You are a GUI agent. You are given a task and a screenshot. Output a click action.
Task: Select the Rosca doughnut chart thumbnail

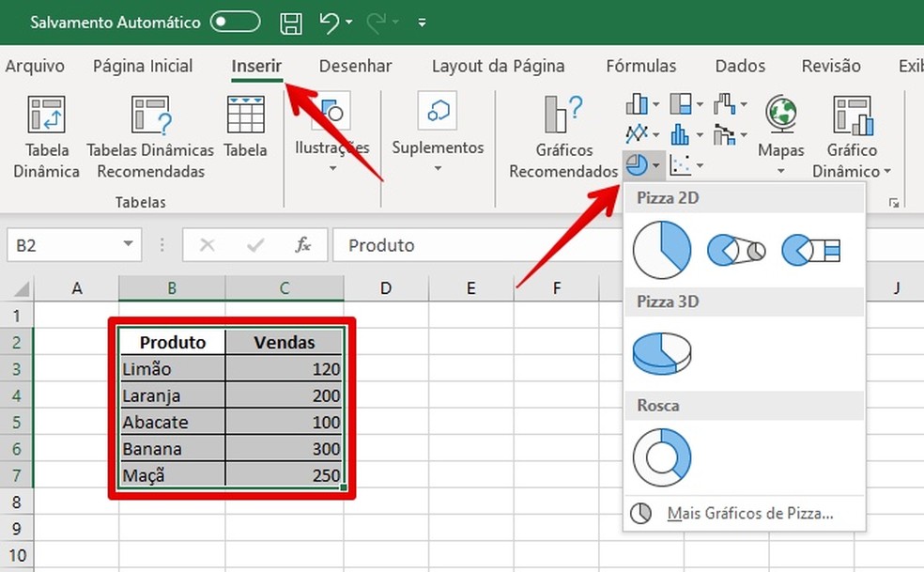coord(662,455)
